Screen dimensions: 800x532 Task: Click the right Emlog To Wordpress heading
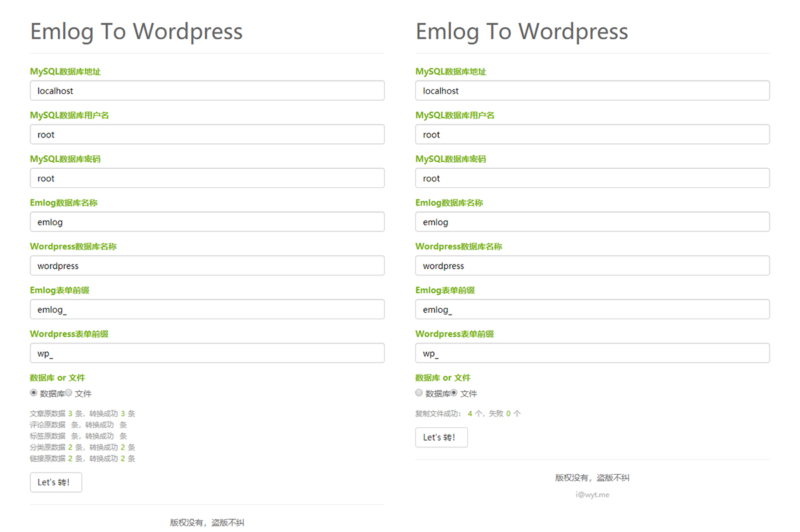click(522, 31)
